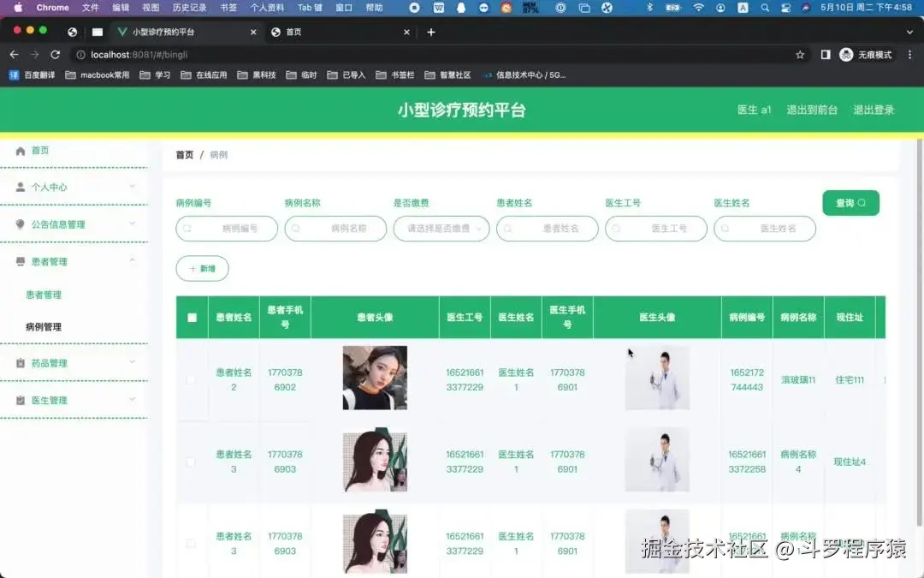The image size is (924, 578).
Task: Reload the page with refresh icon
Action: coord(56,54)
